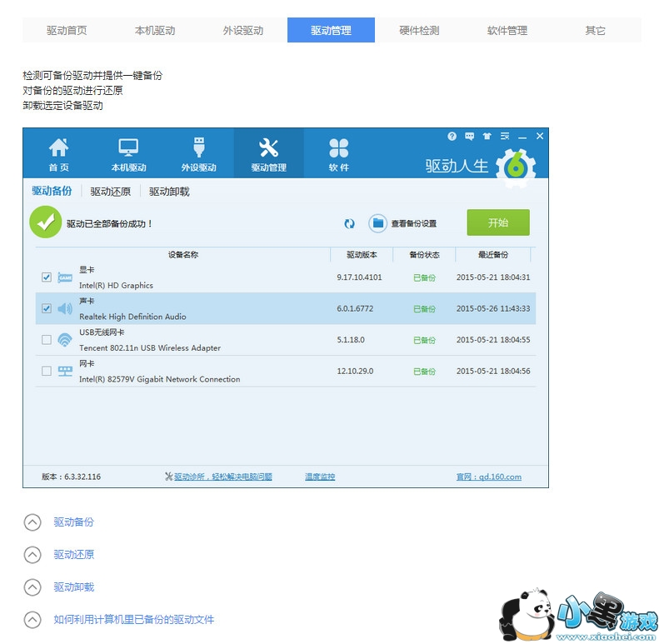Click the 设备名称 column header
Image resolution: width=659 pixels, height=644 pixels.
(x=183, y=255)
